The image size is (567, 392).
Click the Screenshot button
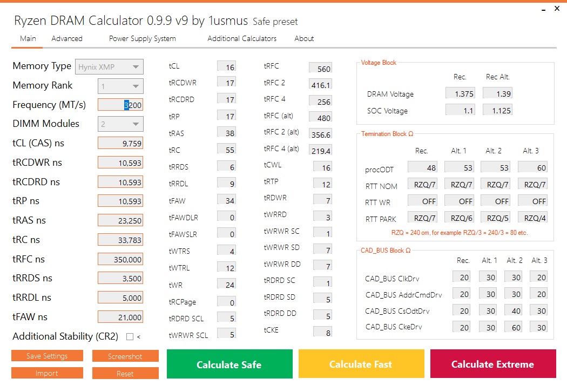[x=125, y=356]
